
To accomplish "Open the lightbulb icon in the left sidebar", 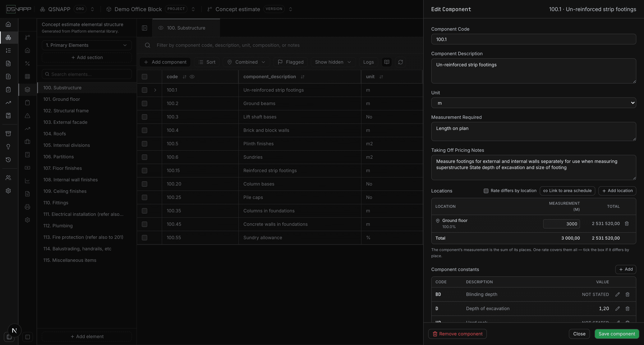I will (x=8, y=146).
